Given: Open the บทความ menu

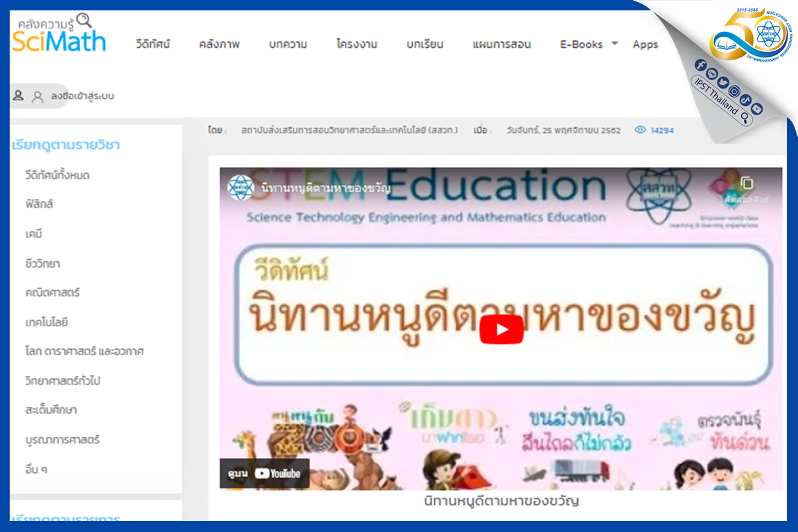Looking at the screenshot, I should coord(288,44).
